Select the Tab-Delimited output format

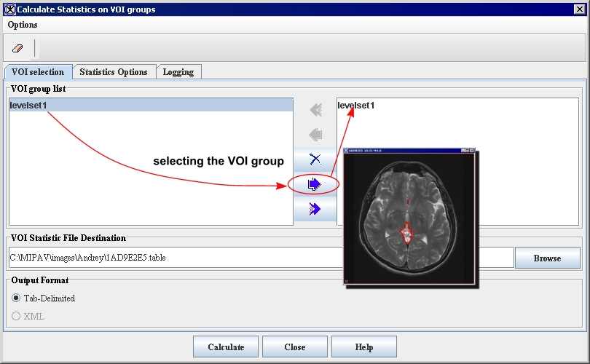coord(16,298)
